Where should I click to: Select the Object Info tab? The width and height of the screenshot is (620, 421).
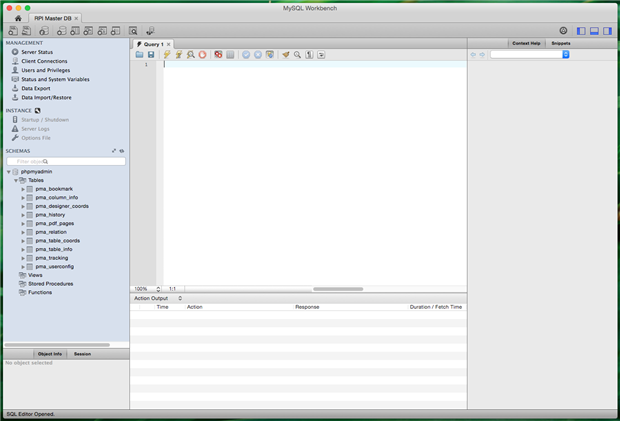pyautogui.click(x=50, y=354)
